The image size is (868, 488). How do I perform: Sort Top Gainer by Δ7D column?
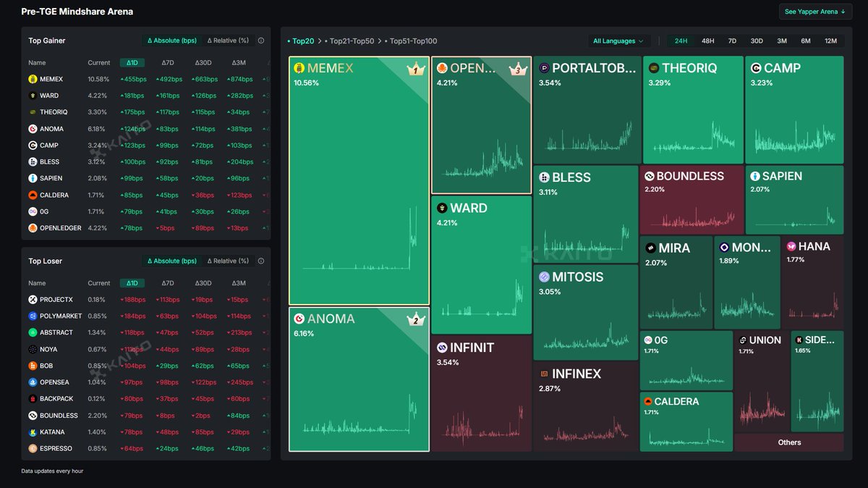pyautogui.click(x=168, y=63)
